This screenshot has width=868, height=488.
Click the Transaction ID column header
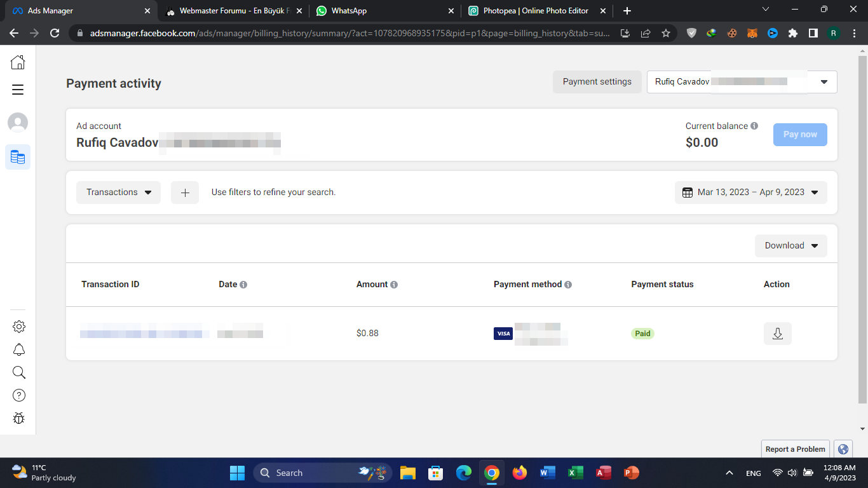click(x=111, y=285)
